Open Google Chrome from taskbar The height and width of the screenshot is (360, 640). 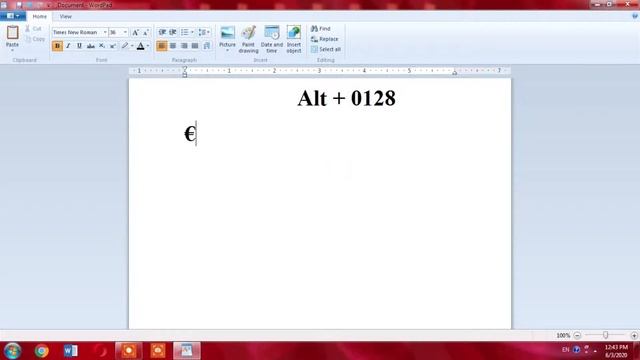coord(41,351)
